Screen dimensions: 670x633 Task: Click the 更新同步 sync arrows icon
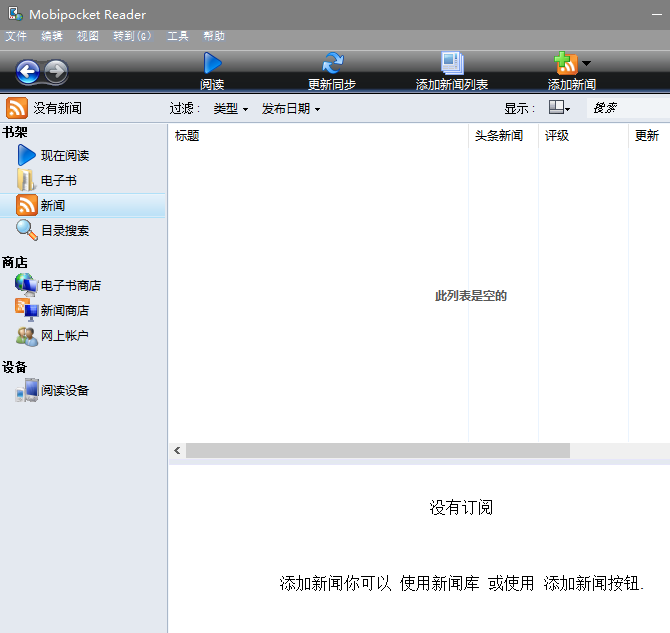[x=332, y=63]
